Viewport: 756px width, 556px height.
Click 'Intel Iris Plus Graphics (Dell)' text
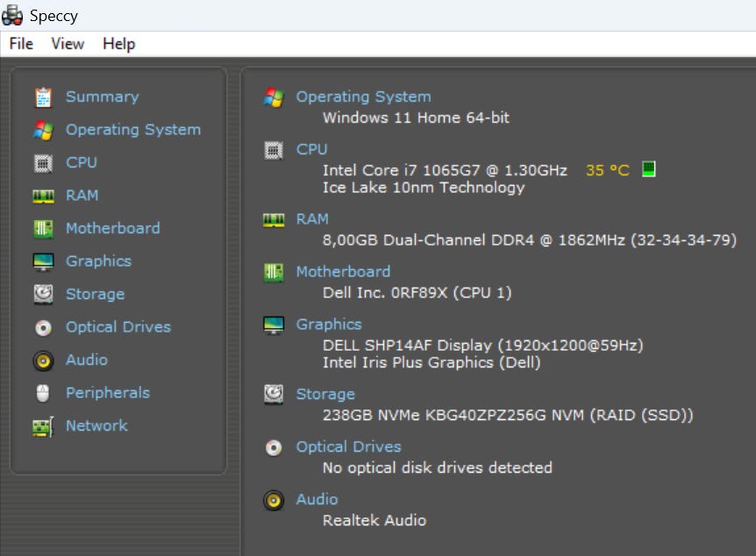point(431,363)
